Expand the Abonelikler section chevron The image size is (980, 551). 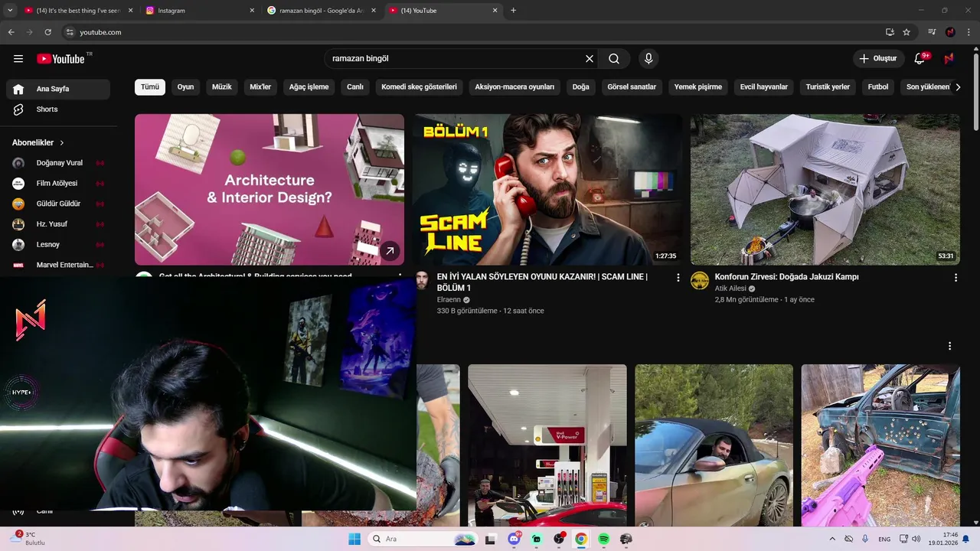tap(62, 143)
